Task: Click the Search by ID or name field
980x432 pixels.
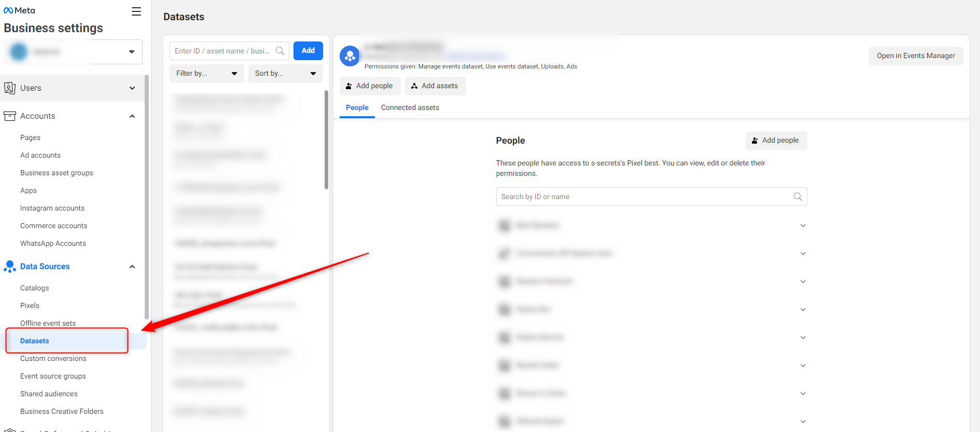Action: [x=643, y=197]
